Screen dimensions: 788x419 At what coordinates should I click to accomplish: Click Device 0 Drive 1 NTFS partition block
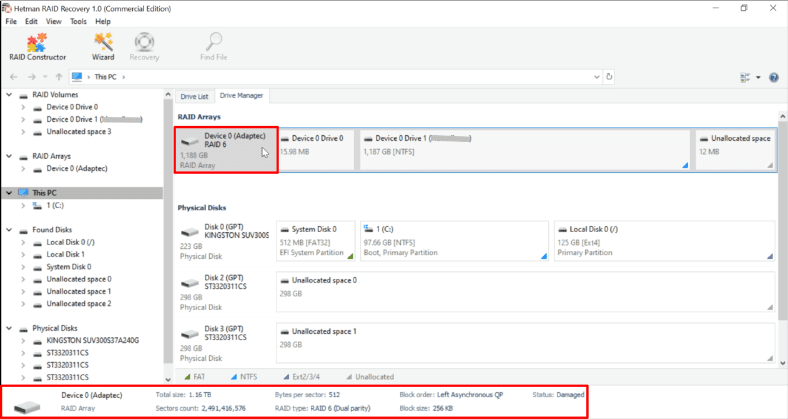click(x=525, y=150)
